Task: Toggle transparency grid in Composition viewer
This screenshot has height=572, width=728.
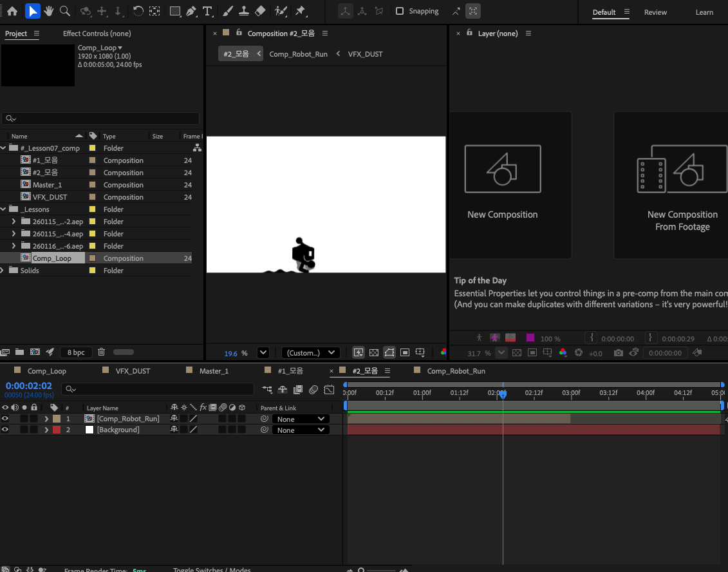Action: tap(374, 353)
